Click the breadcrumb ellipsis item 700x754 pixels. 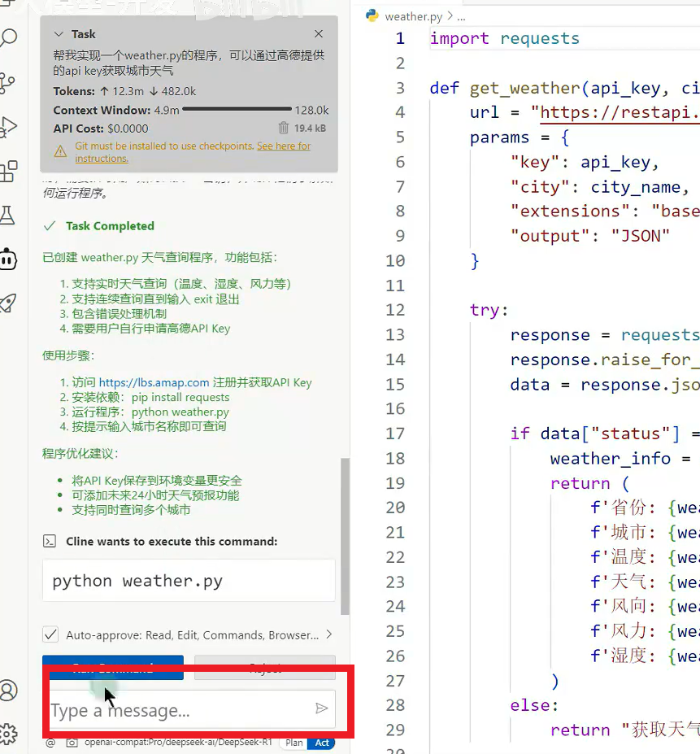461,17
